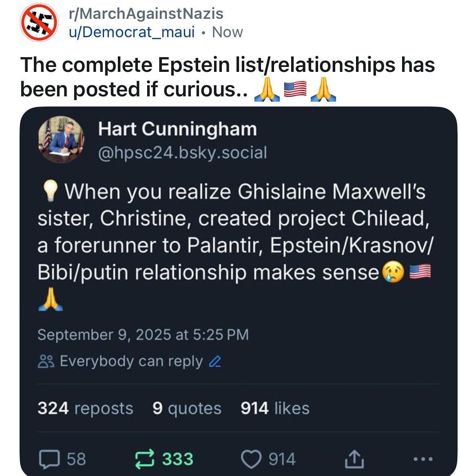Image resolution: width=460 pixels, height=476 pixels.
Task: Click the @hpsc24.bsky.social handle
Action: pyautogui.click(x=182, y=153)
